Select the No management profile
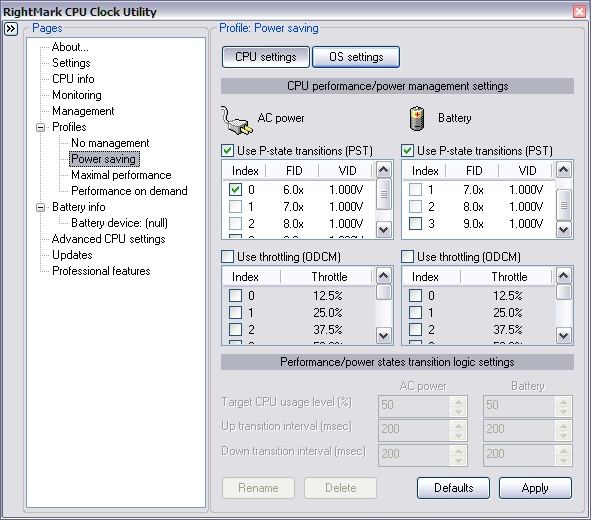 tap(110, 143)
